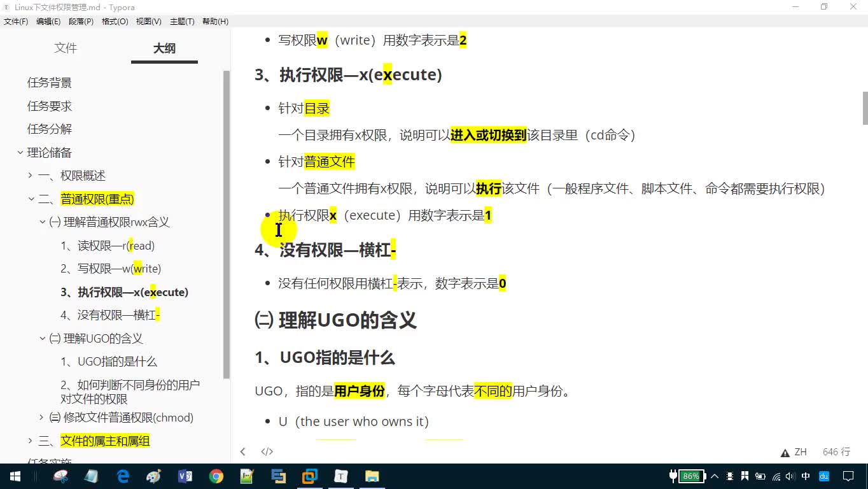Open the 编辑(E) menu

(x=48, y=21)
